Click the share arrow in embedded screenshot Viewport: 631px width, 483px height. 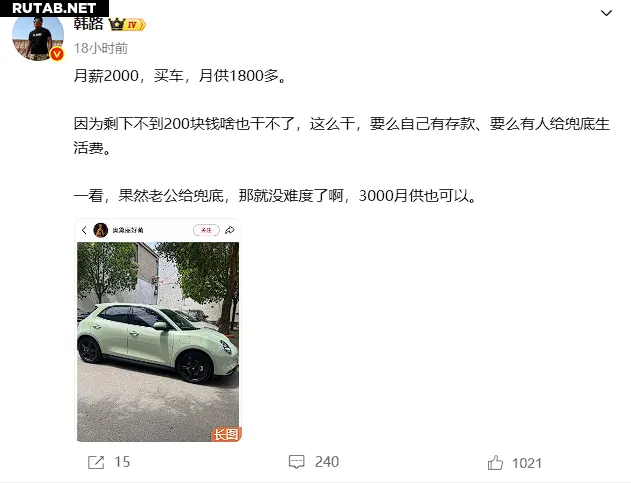[230, 230]
